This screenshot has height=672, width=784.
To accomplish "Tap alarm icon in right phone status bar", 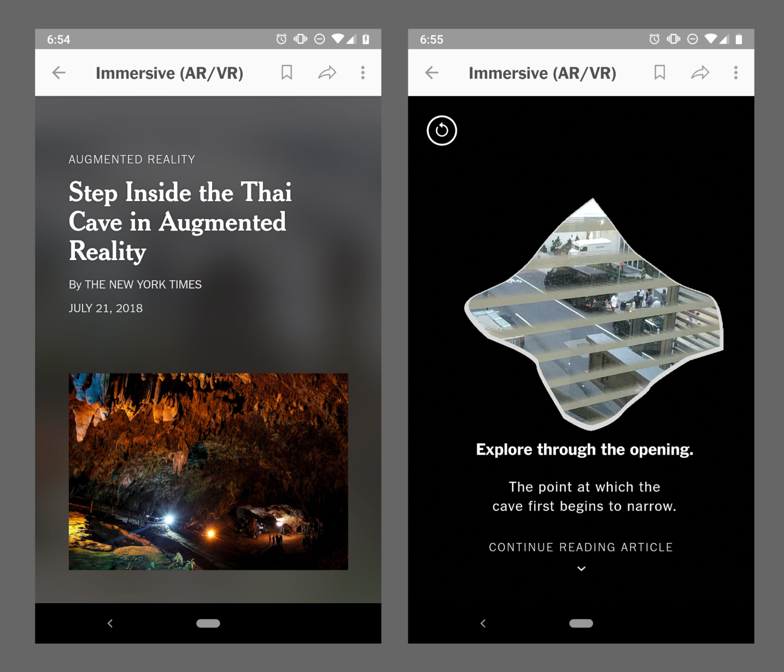I will point(654,39).
